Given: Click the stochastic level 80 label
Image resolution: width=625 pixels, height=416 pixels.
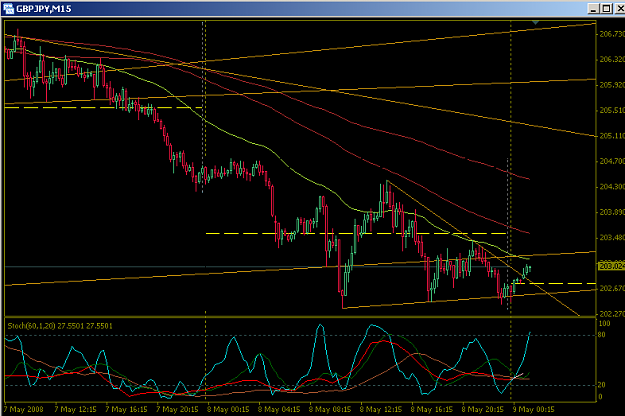Looking at the screenshot, I should pyautogui.click(x=602, y=335).
